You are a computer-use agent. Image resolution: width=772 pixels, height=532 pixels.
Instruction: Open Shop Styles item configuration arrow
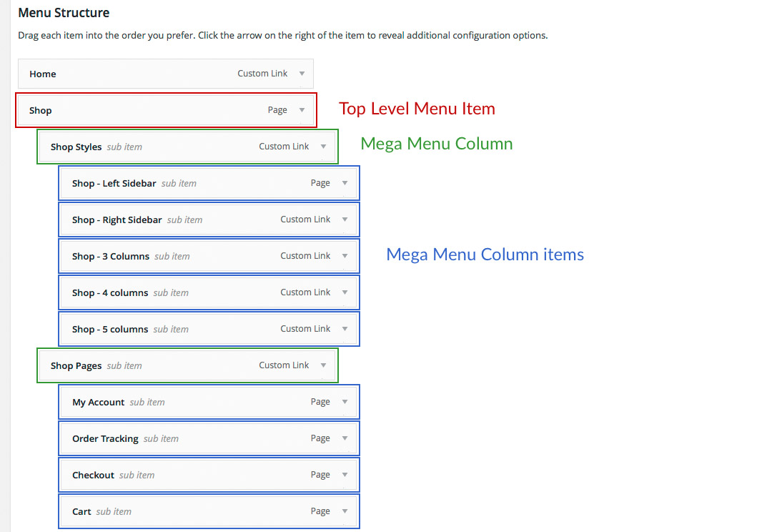click(324, 147)
